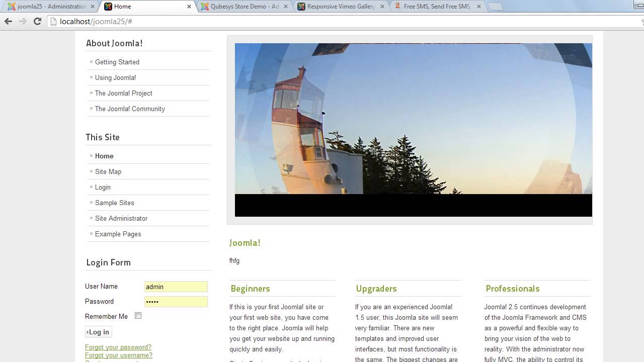
Task: Click the page icon in address bar
Action: click(x=54, y=22)
